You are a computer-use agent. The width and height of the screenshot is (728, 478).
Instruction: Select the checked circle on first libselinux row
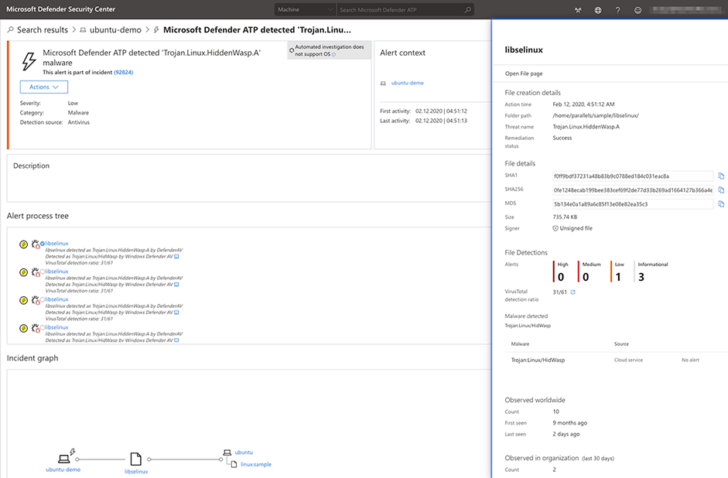click(42, 244)
